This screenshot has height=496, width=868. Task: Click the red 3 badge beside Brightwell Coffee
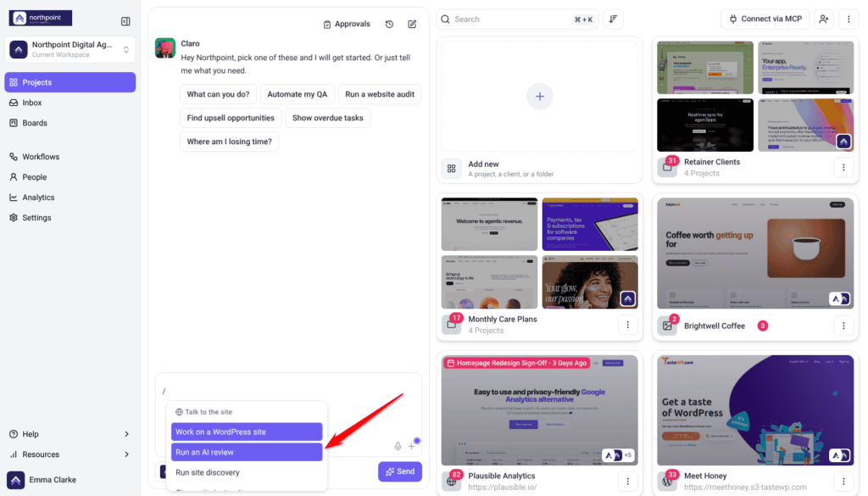(x=763, y=326)
